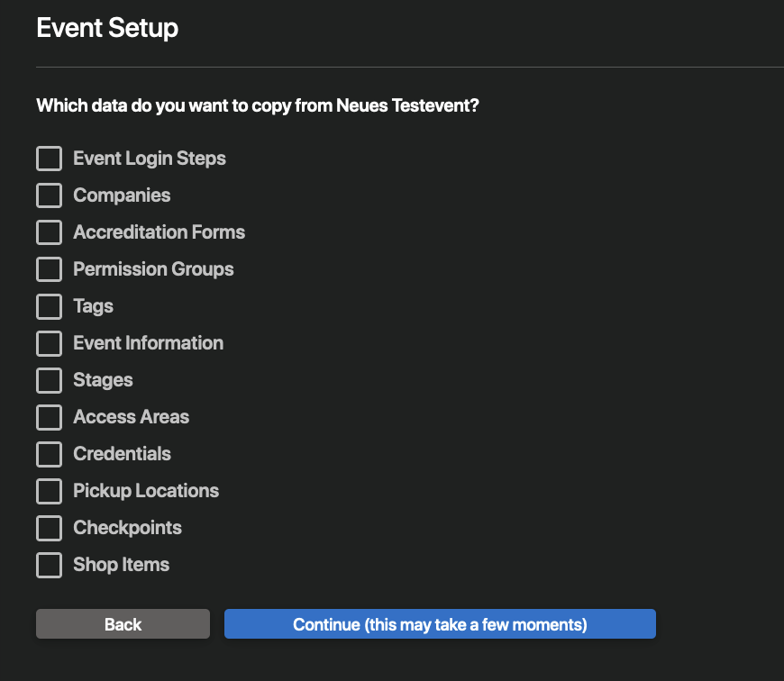The height and width of the screenshot is (681, 784).
Task: Tick the Event Login Steps checkbox
Action: pos(49,159)
